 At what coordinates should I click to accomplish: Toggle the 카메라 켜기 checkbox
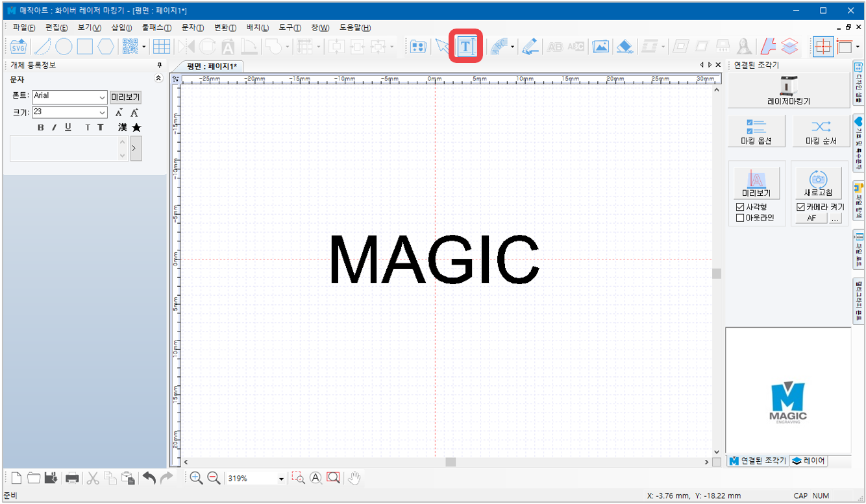[x=800, y=207]
